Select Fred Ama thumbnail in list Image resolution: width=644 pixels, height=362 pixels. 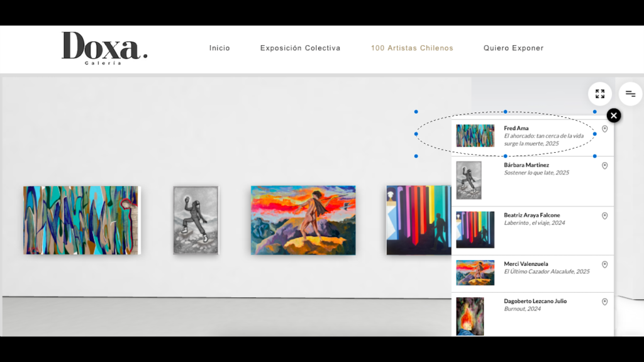[x=475, y=136]
